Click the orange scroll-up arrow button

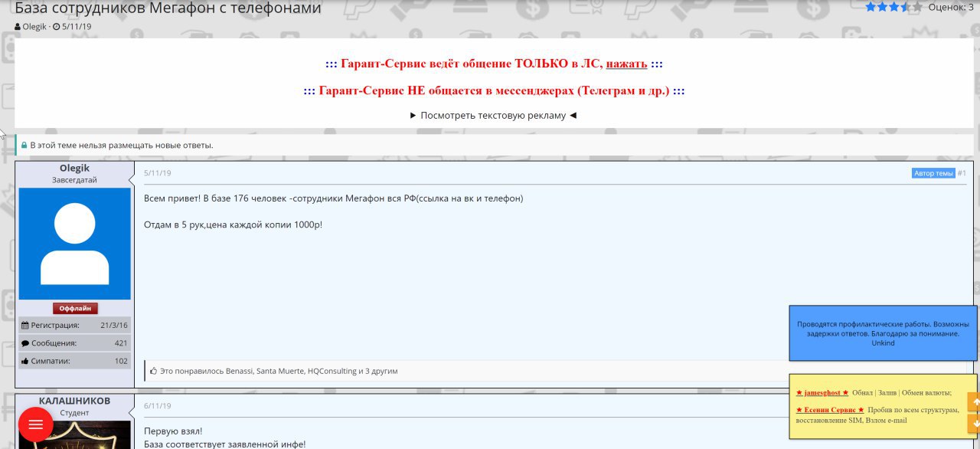pos(974,402)
